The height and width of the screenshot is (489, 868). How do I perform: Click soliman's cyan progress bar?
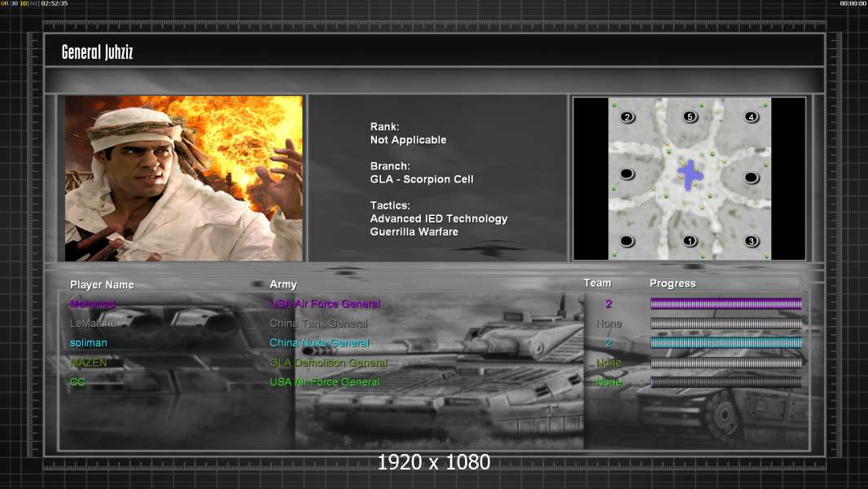[x=726, y=343]
